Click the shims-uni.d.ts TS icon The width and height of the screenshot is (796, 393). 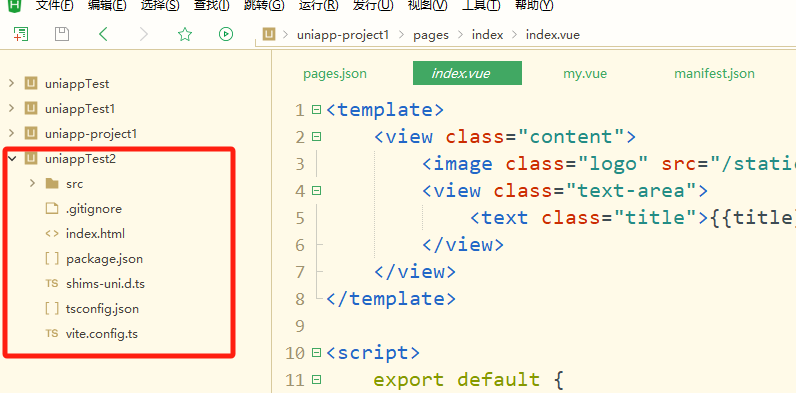click(52, 284)
